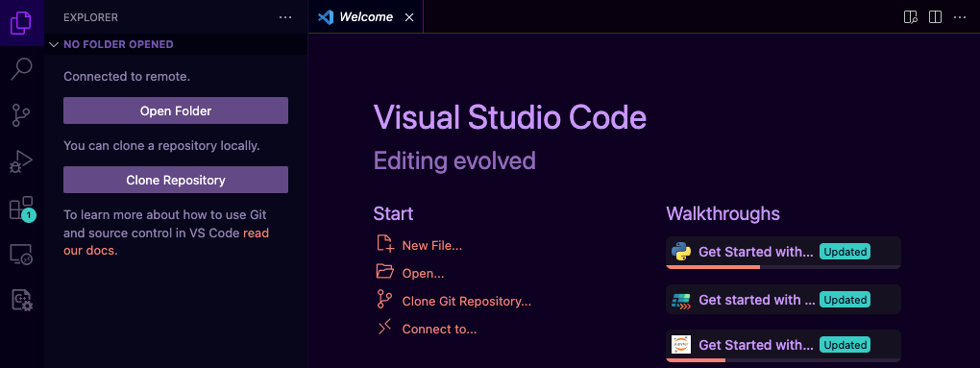The image size is (980, 368).
Task: Click Updated badge on Python walkthrough
Action: tap(845, 252)
